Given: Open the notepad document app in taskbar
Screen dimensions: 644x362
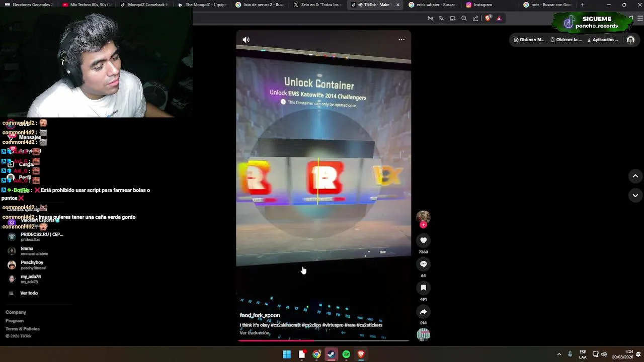Looking at the screenshot, I should pos(302,354).
